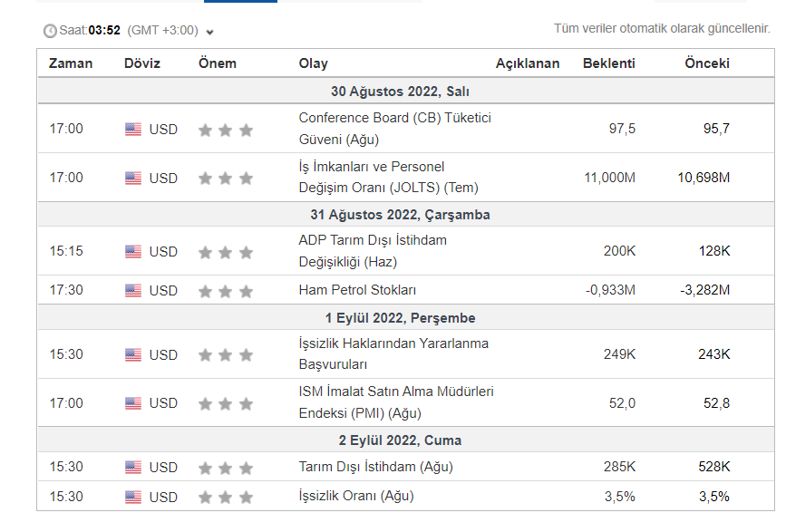Click the Önceki column header
Screen dimensions: 786x532
coord(707,63)
